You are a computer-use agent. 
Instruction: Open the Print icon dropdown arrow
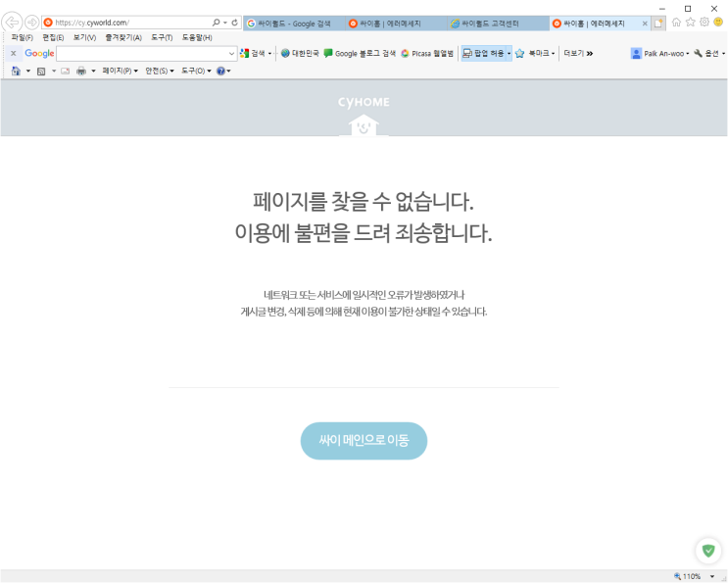[x=93, y=71]
